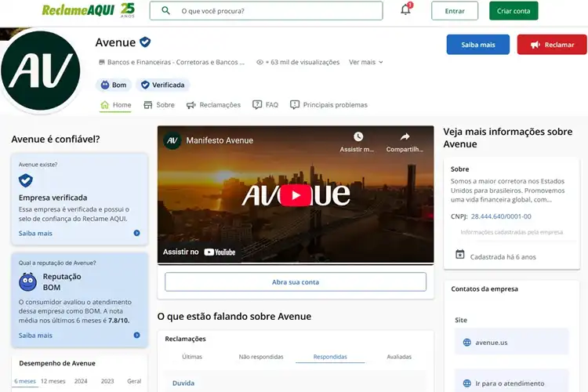Click the Criar conta button
The width and height of the screenshot is (588, 392).
point(514,11)
